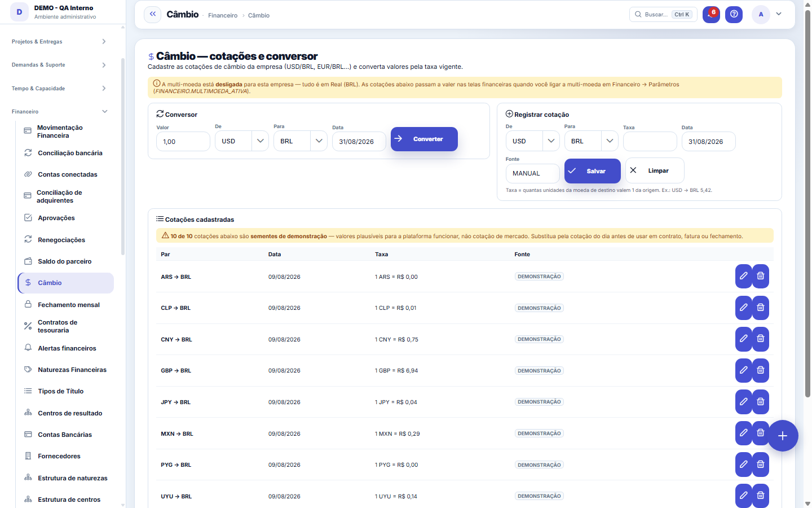Click the Valor input in Conversor
This screenshot has width=812, height=508.
coord(183,142)
